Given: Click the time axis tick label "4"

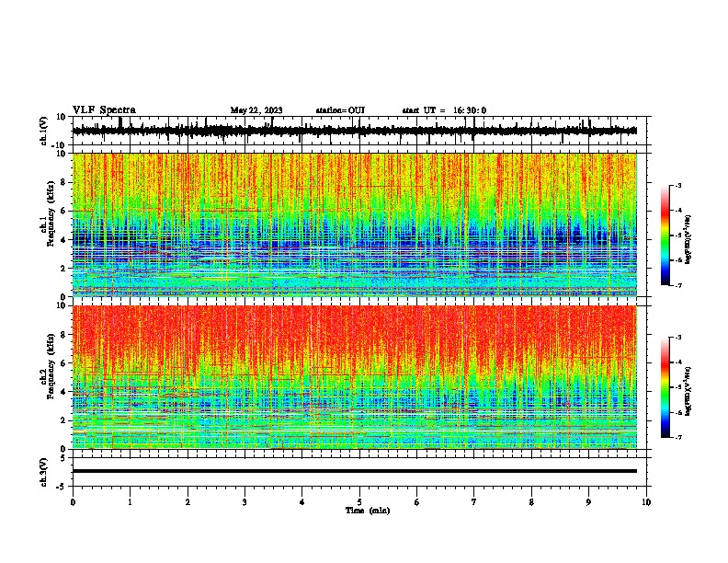Looking at the screenshot, I should 302,502.
